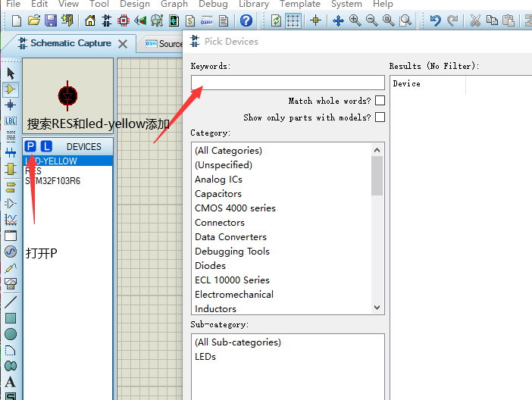Open Schematic Capture toolbar icon
This screenshot has height=400, width=532.
tap(107, 20)
